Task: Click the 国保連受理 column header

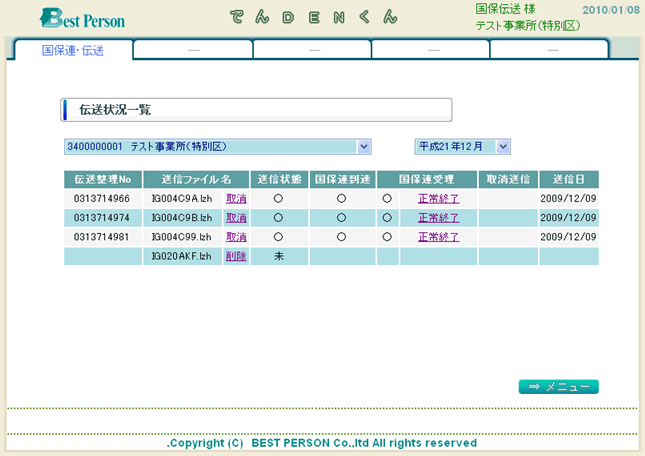Action: pyautogui.click(x=427, y=179)
